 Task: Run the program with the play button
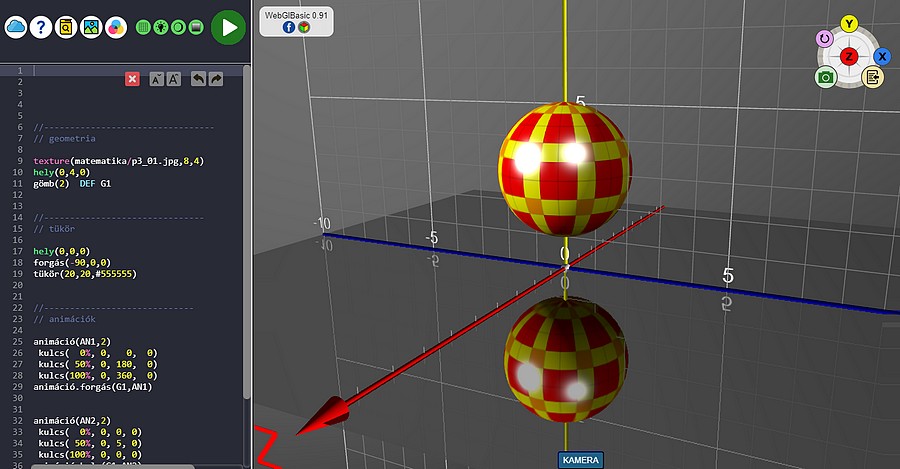[x=228, y=28]
